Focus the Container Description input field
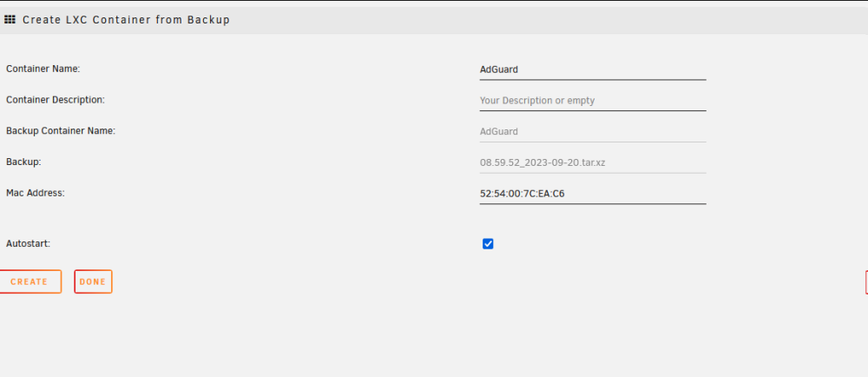868x377 pixels. coord(592,101)
